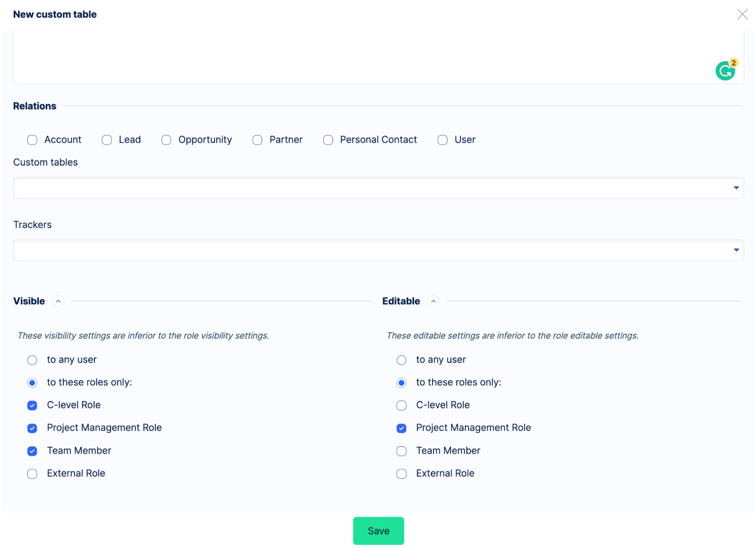Image resolution: width=756 pixels, height=548 pixels.
Task: Uncheck C-level Role under Visible
Action: coord(32,406)
